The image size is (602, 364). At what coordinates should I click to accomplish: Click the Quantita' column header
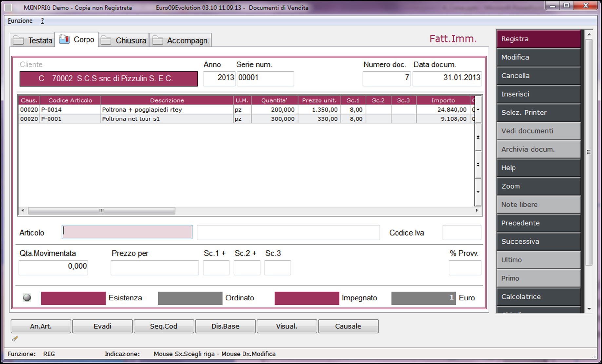click(x=274, y=100)
